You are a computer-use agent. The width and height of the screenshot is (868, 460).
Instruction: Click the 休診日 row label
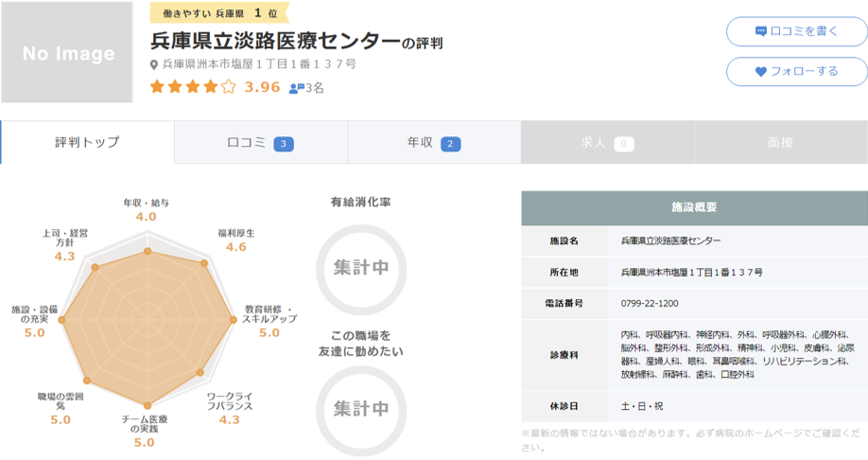point(564,406)
